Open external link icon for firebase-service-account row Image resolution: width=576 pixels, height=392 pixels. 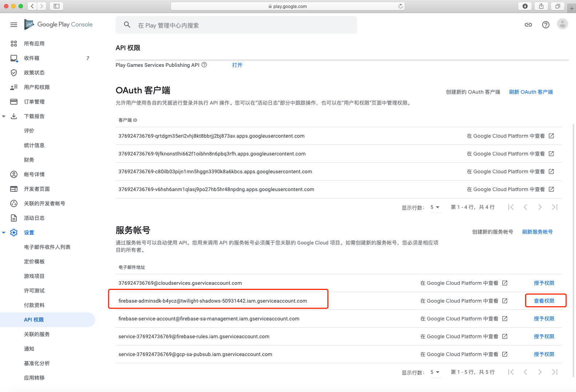tap(505, 319)
